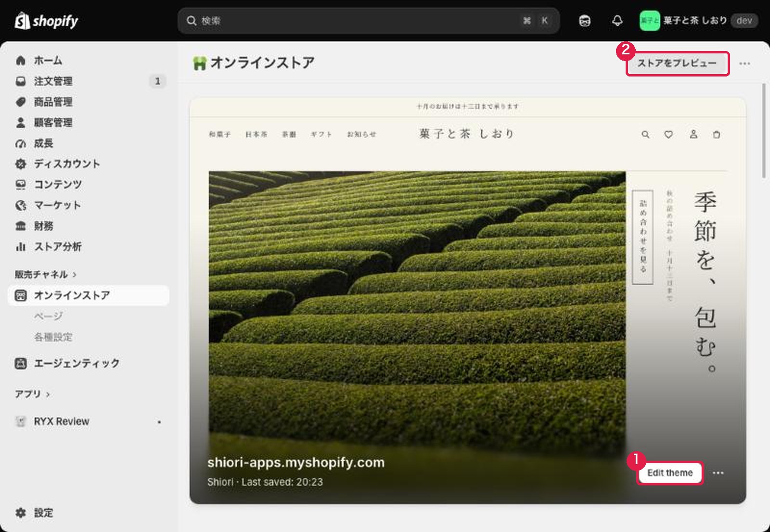Click the 設定 gear icon
This screenshot has height=532, width=770.
(21, 513)
